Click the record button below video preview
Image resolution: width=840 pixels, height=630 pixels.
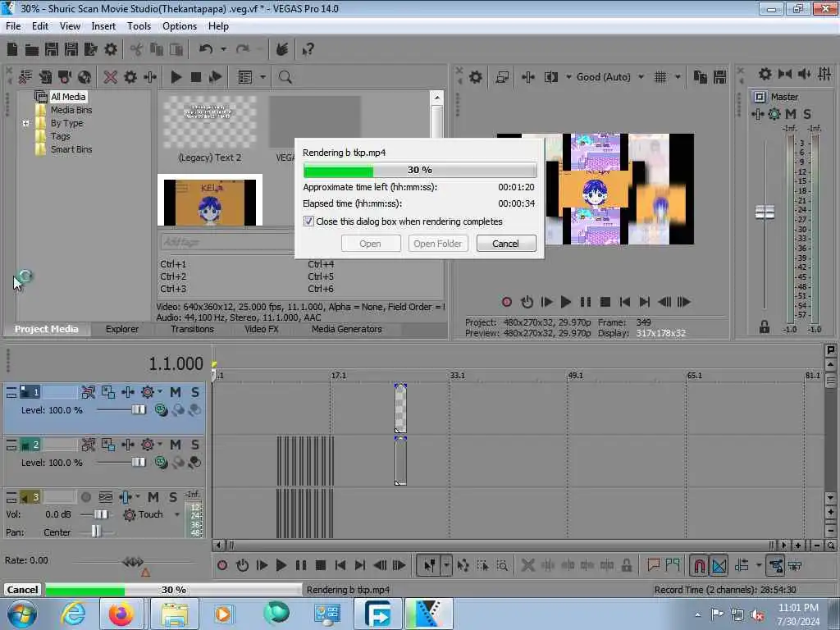pos(506,302)
